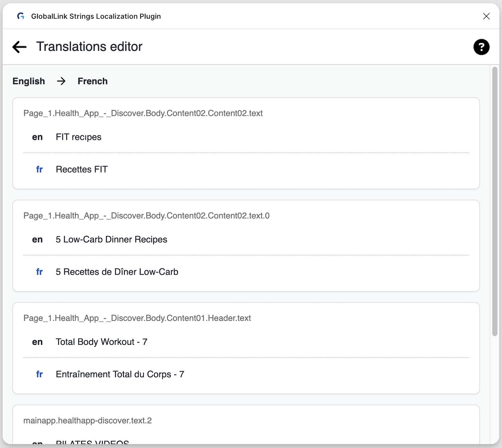Screen dimensions: 502x448
Task: Select the English source language label
Action: [x=28, y=81]
